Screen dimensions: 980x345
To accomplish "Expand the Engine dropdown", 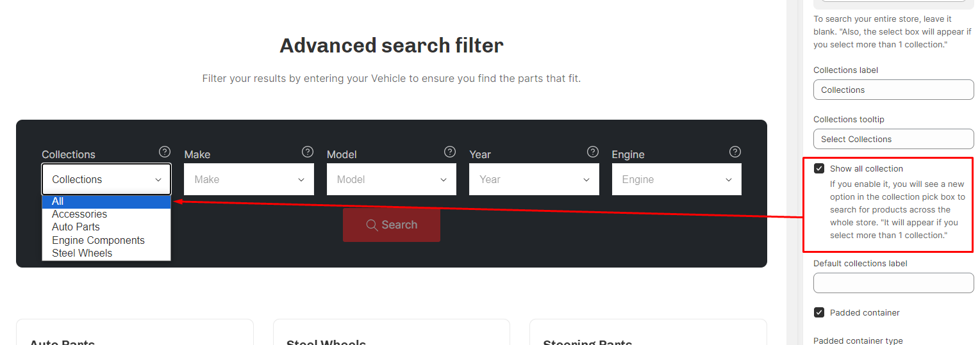I will [x=677, y=179].
